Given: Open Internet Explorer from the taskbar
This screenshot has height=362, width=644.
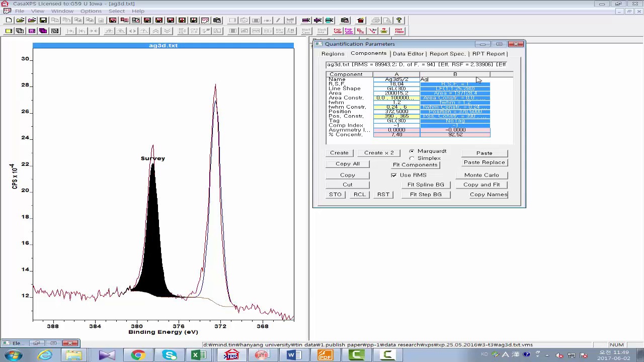Looking at the screenshot, I should point(45,355).
